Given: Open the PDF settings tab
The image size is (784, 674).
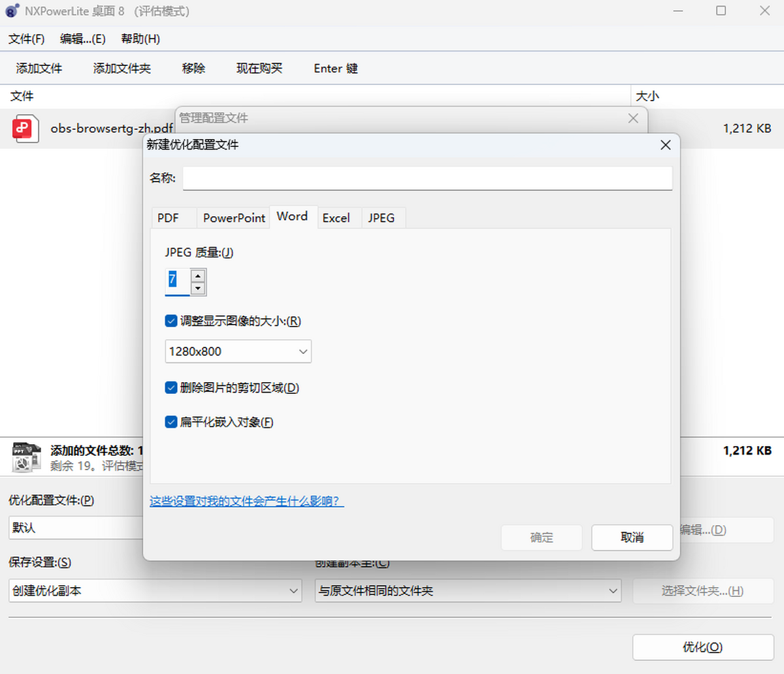Looking at the screenshot, I should 168,218.
